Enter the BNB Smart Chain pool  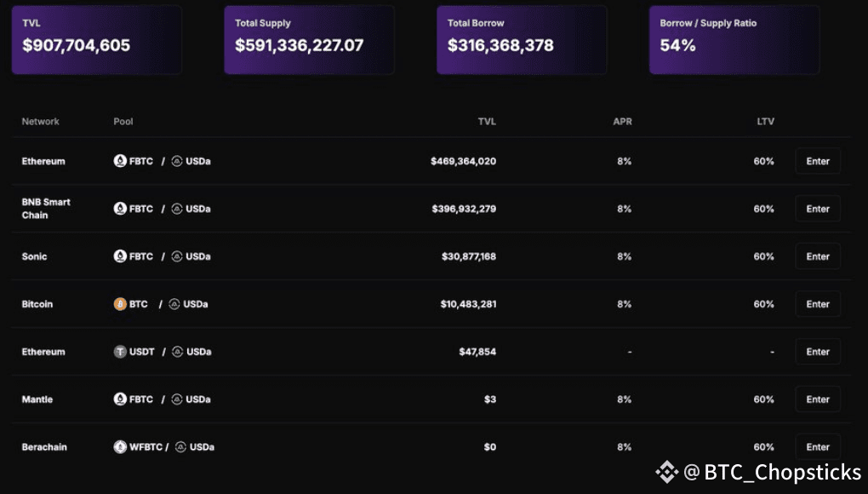[818, 209]
